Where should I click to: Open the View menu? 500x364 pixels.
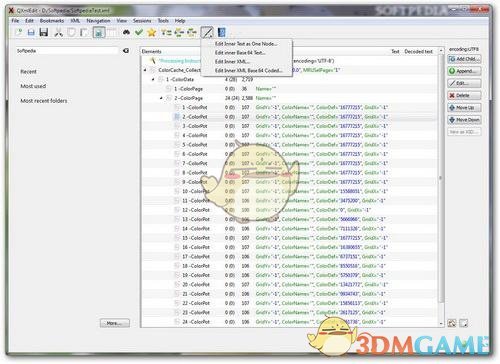(122, 21)
